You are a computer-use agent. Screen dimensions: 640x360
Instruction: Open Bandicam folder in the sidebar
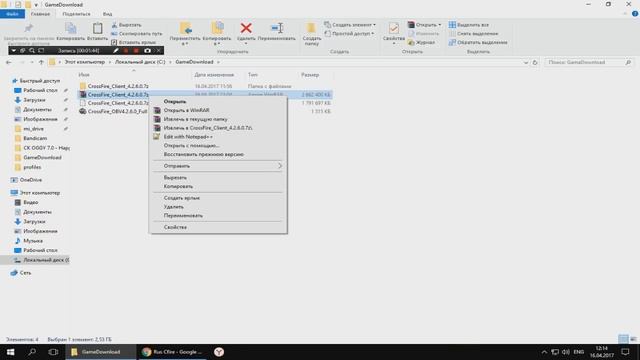tap(35, 138)
